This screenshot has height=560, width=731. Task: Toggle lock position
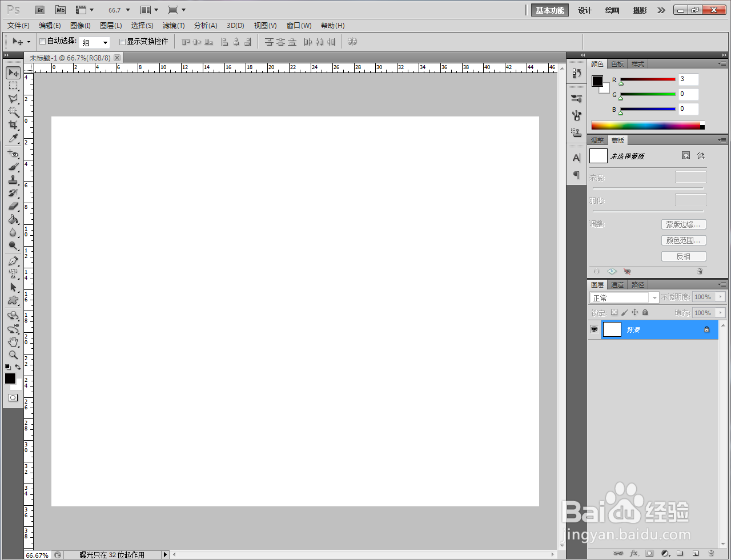(634, 312)
